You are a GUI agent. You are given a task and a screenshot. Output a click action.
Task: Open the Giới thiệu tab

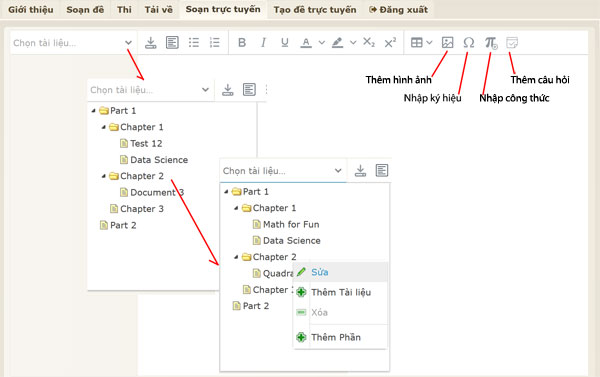pos(31,10)
